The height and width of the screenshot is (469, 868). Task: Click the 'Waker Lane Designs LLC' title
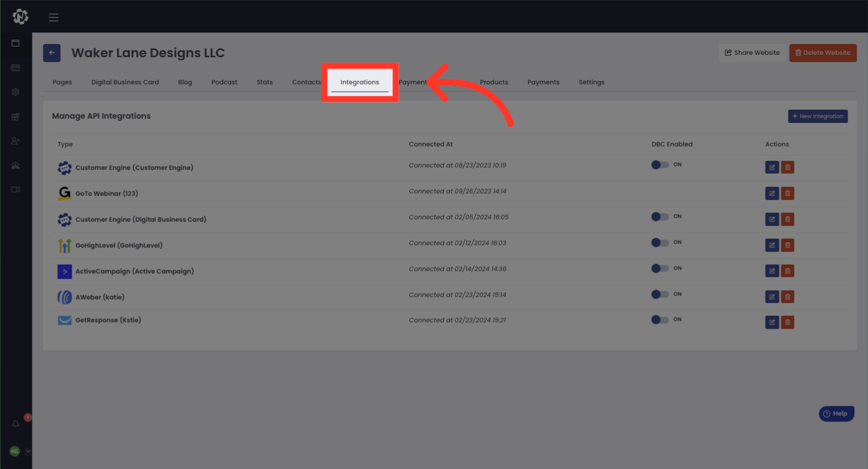point(148,53)
